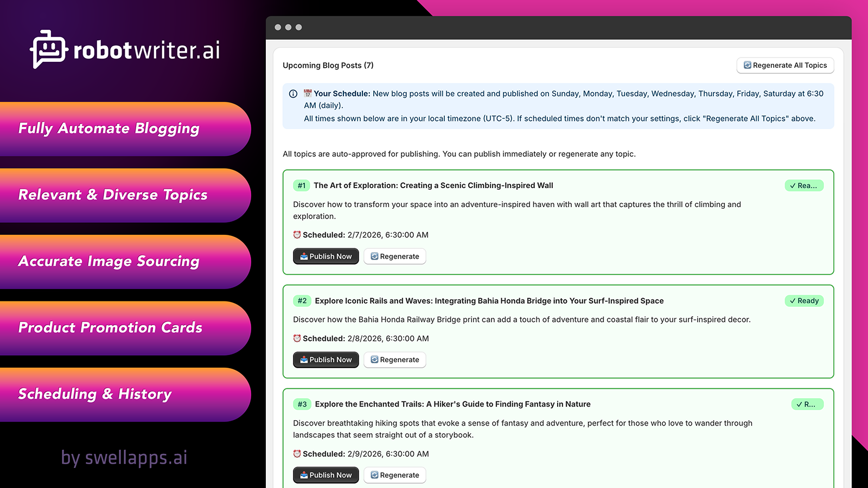Click the alarm clock icon on post #3
This screenshot has width=868, height=488.
pos(296,454)
